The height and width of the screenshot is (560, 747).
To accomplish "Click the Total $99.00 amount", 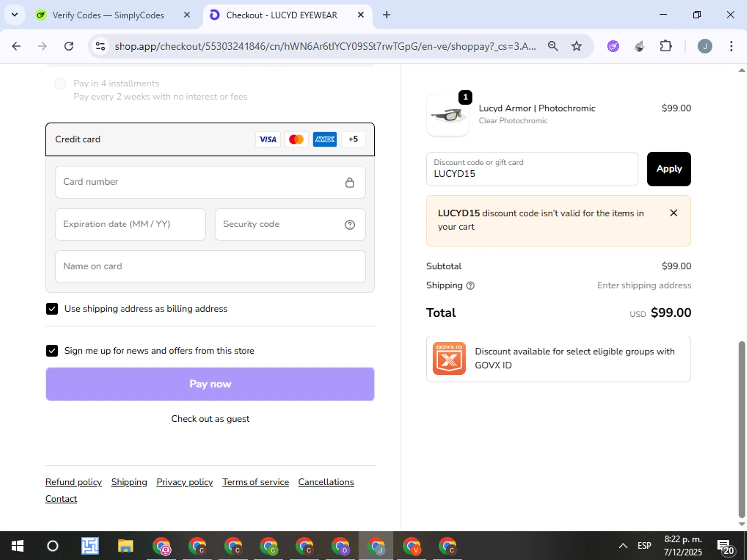I will [671, 313].
